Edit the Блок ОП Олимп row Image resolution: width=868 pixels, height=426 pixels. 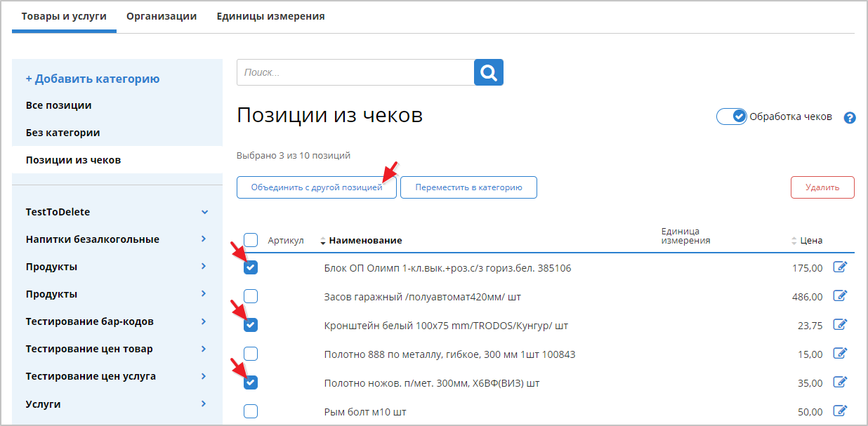840,267
